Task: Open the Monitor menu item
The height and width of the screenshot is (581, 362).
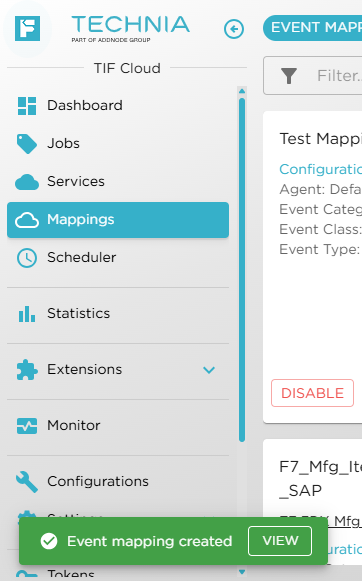Action: 118,426
